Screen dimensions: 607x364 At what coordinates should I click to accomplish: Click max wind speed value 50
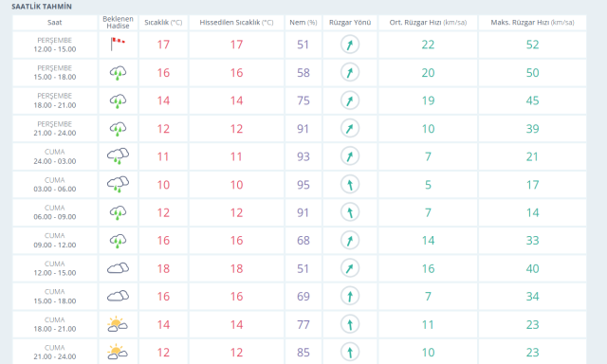point(532,73)
